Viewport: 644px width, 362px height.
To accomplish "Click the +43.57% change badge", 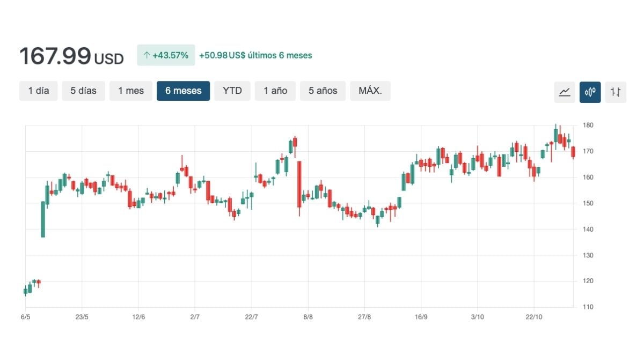I will (166, 55).
